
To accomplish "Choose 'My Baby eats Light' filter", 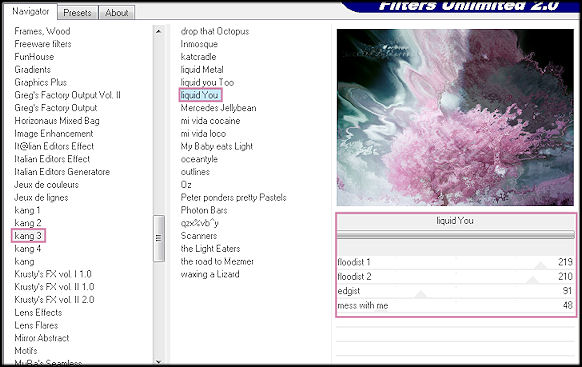I will click(x=217, y=146).
